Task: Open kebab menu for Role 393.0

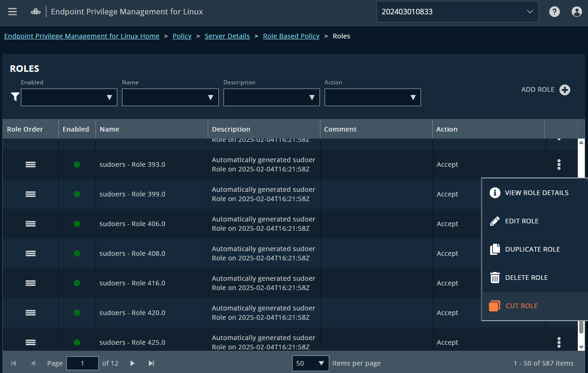Action: [559, 164]
